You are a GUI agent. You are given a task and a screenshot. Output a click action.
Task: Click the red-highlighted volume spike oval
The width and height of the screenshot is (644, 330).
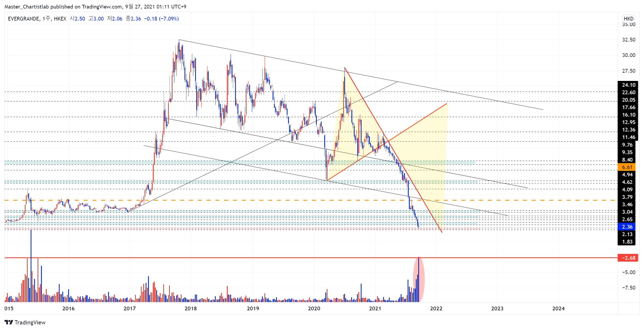click(419, 279)
